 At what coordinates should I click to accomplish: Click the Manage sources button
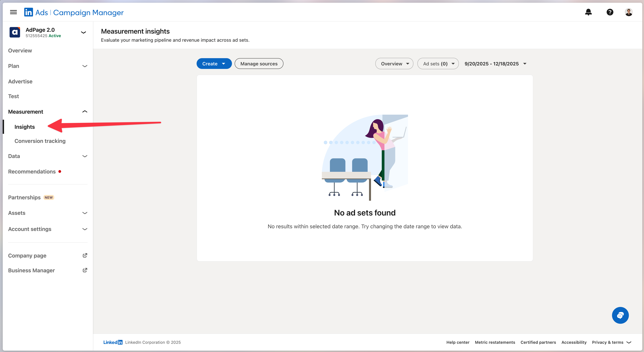(259, 64)
